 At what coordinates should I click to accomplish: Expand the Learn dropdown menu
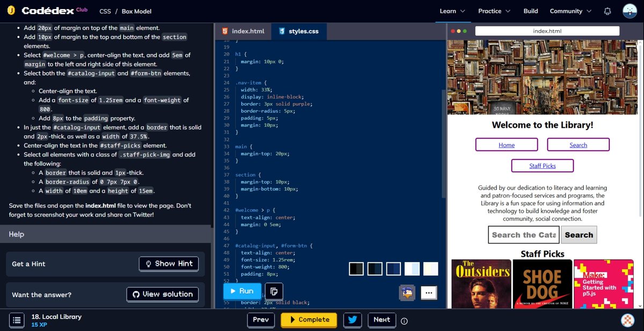452,11
